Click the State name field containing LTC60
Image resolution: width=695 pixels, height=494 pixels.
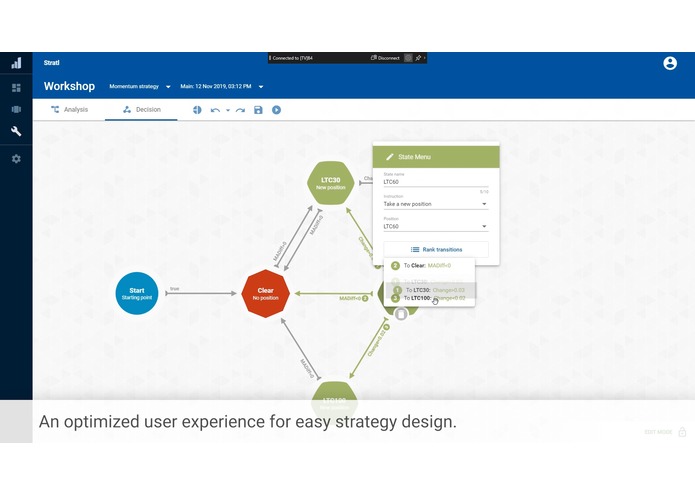(436, 182)
